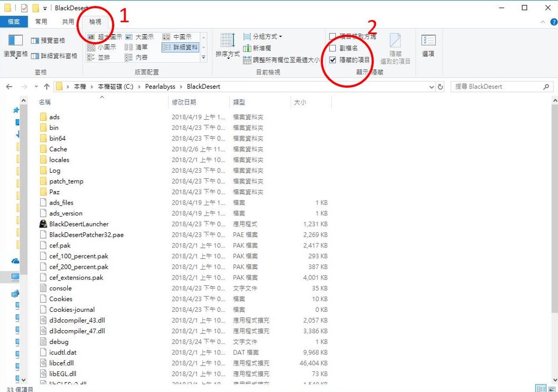
Task: Open the 排序方式 sort by button
Action: pyautogui.click(x=228, y=45)
